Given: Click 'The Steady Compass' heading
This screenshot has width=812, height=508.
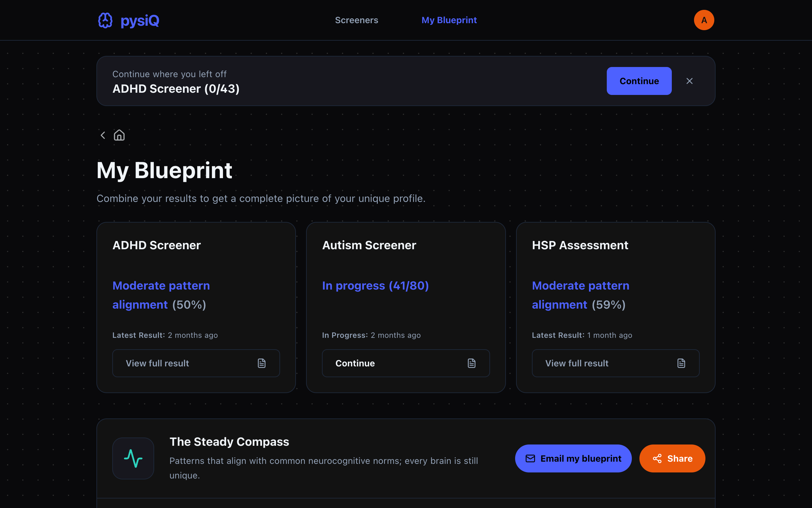Looking at the screenshot, I should pyautogui.click(x=229, y=442).
